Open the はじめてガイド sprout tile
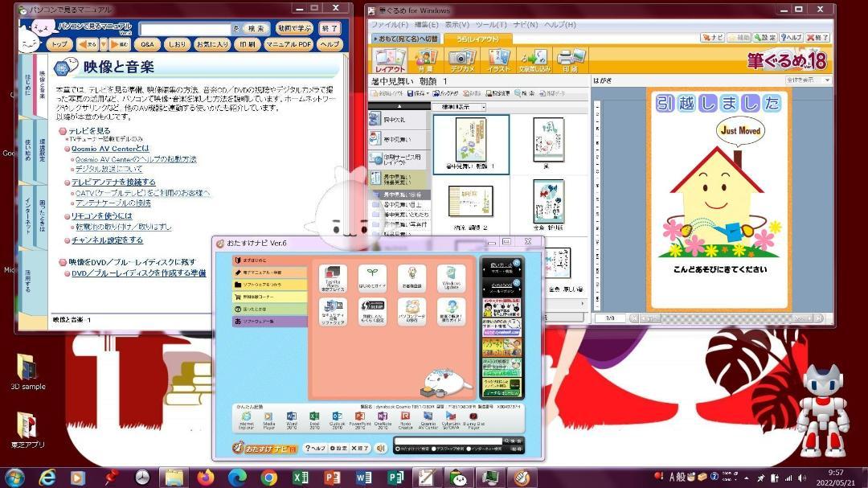The width and height of the screenshot is (868, 488). [372, 279]
